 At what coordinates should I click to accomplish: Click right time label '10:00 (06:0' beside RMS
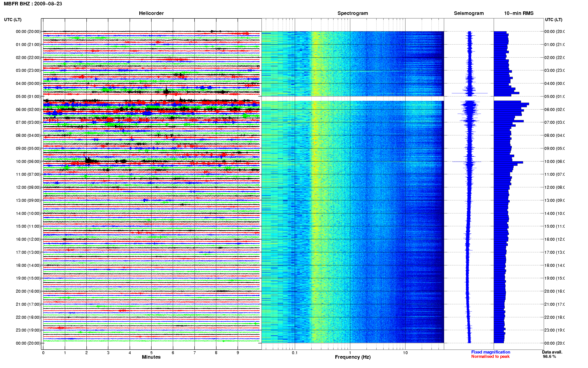[x=555, y=161]
